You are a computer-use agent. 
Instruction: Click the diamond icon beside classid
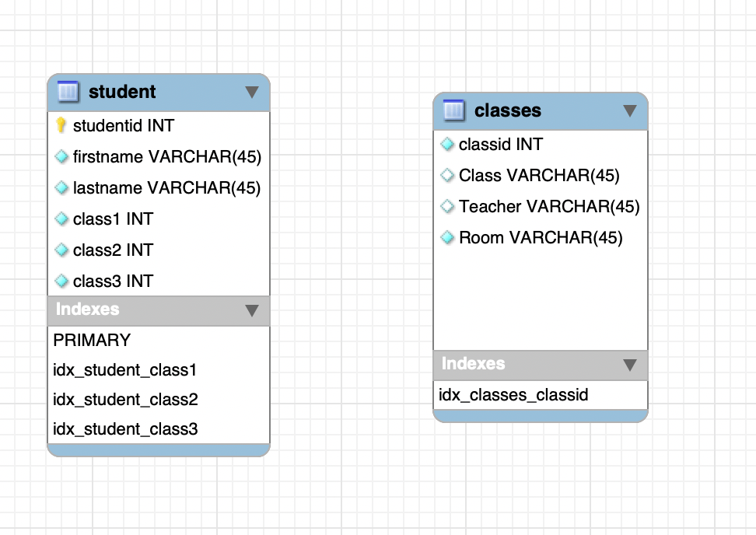447,144
